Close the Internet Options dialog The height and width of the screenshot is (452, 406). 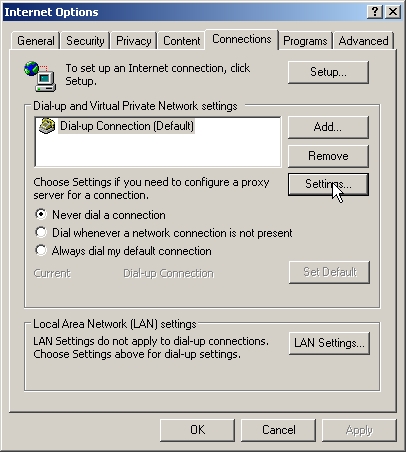tap(393, 12)
